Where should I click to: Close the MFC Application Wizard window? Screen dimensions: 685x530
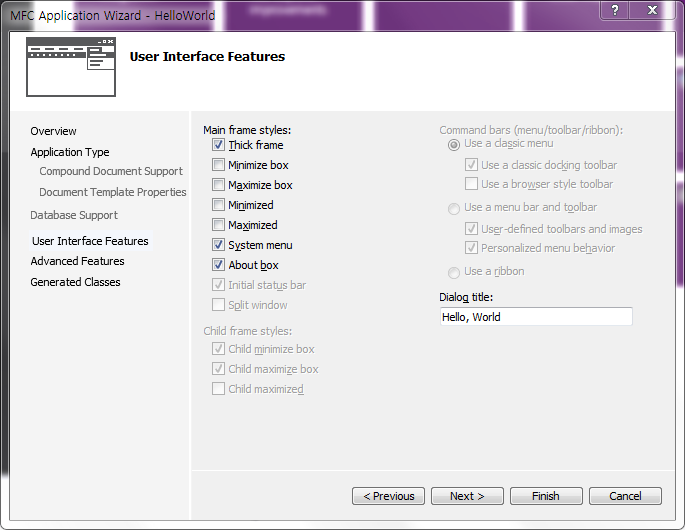(652, 10)
